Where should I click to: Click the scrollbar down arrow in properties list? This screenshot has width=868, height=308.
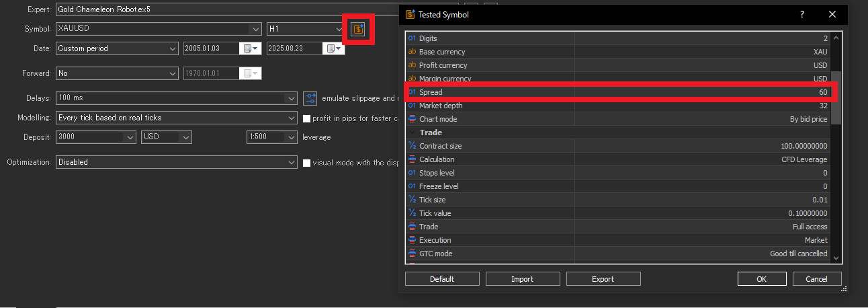click(x=836, y=258)
